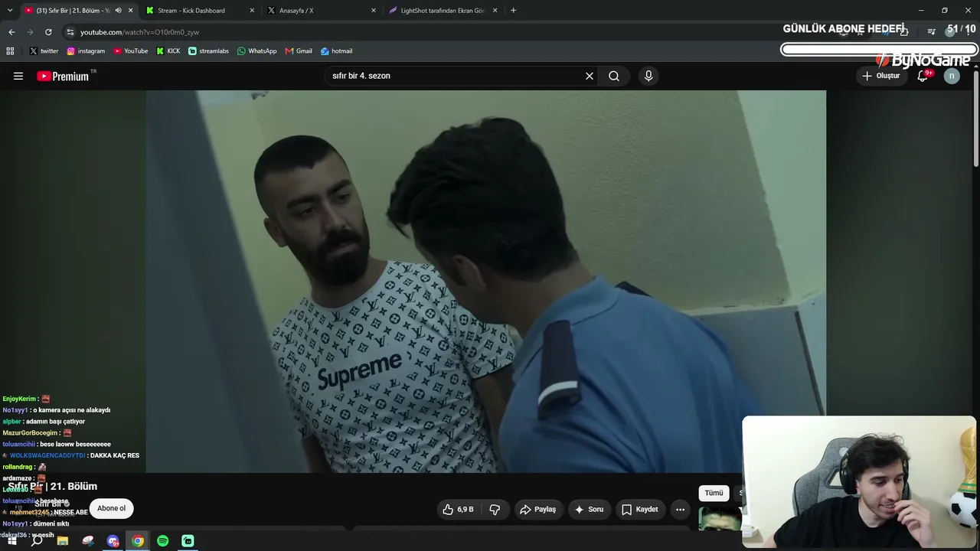Open the Soru ask button
Image resolution: width=980 pixels, height=551 pixels.
[x=589, y=509]
